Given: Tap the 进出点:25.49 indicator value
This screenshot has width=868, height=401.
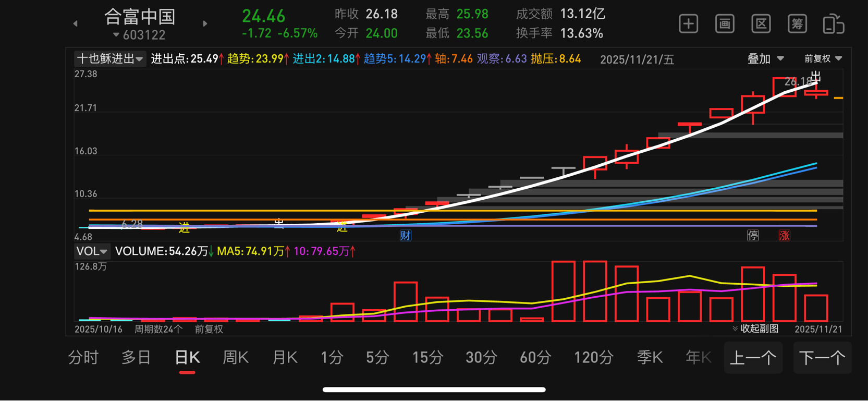Looking at the screenshot, I should [x=187, y=59].
